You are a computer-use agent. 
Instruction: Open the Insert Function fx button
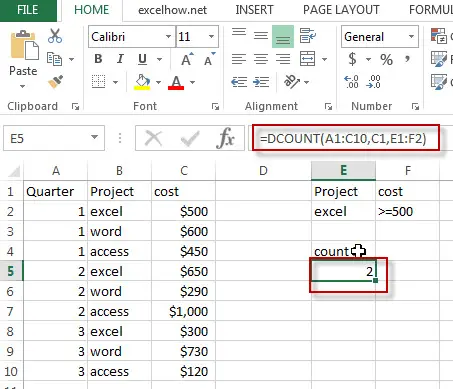coord(225,138)
